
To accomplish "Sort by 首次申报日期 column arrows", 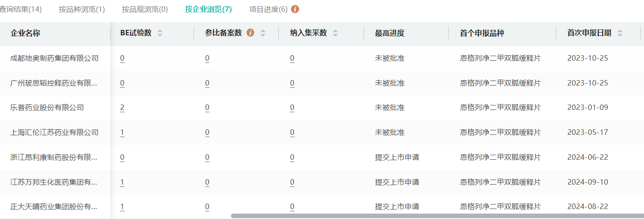I will 620,33.
